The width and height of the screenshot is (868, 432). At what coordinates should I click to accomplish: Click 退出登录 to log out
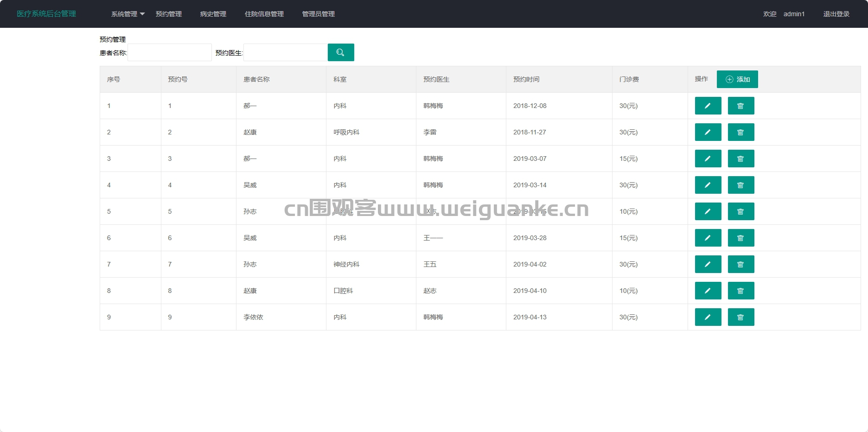(x=836, y=14)
